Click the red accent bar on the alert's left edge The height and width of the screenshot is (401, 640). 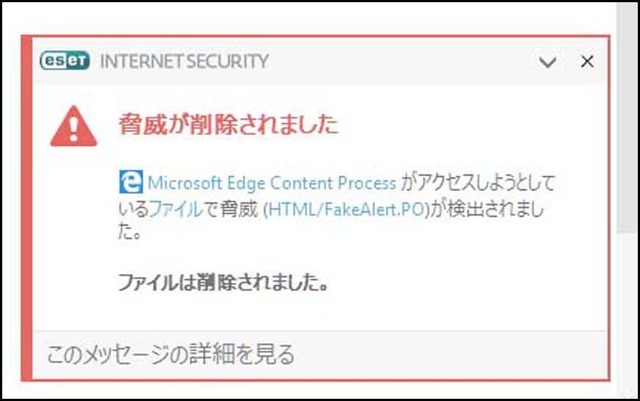(27, 208)
